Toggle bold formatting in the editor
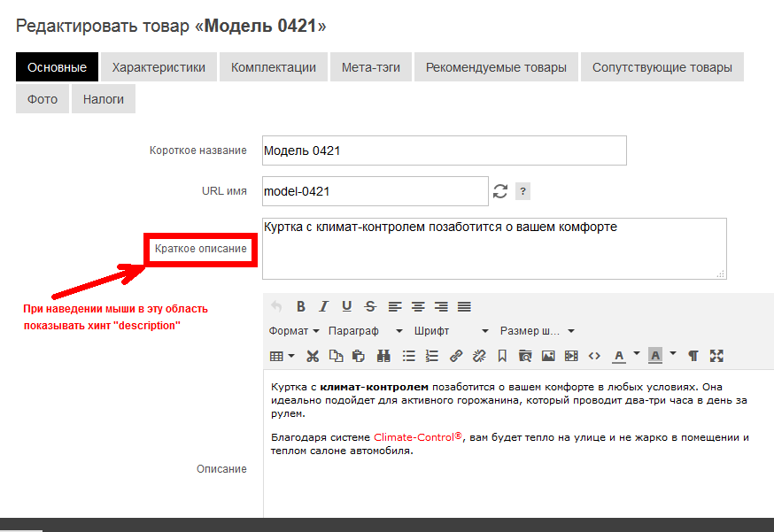 coord(301,306)
